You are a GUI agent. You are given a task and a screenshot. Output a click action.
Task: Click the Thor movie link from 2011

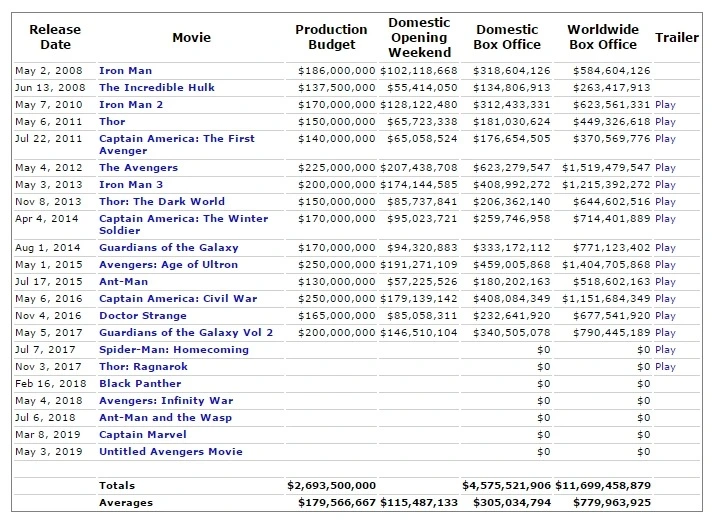pos(112,122)
